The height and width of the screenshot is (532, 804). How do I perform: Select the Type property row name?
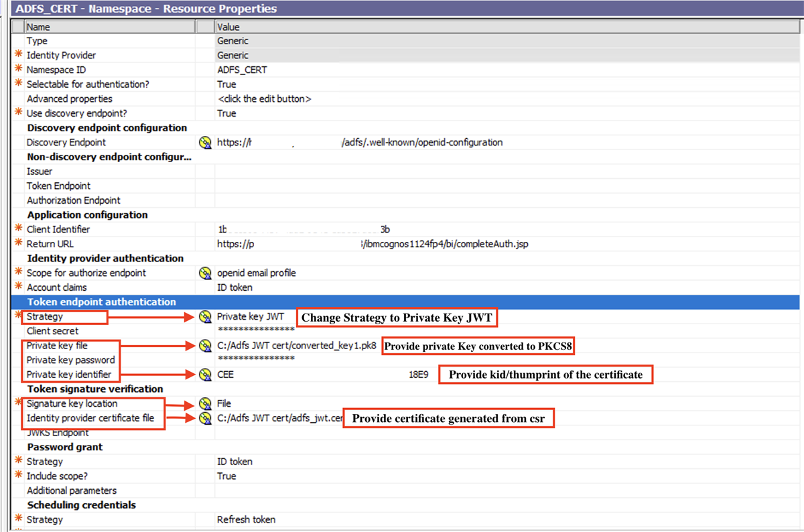[37, 41]
